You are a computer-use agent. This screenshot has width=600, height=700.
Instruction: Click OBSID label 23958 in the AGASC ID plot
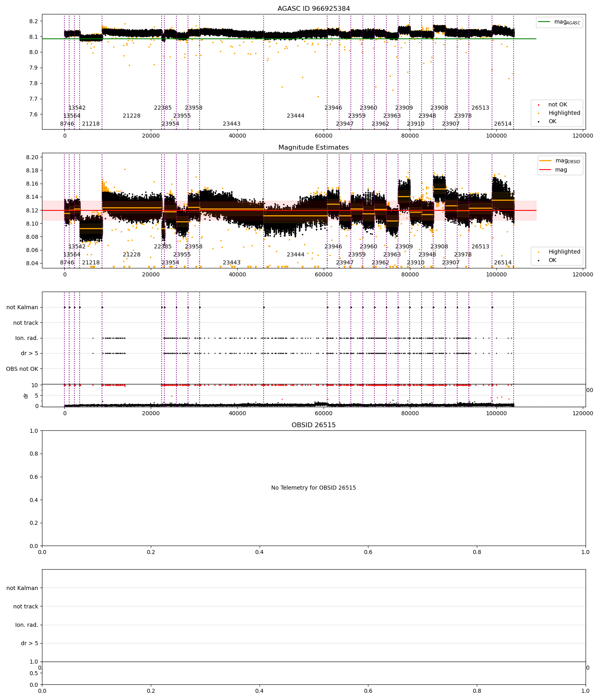coord(194,108)
